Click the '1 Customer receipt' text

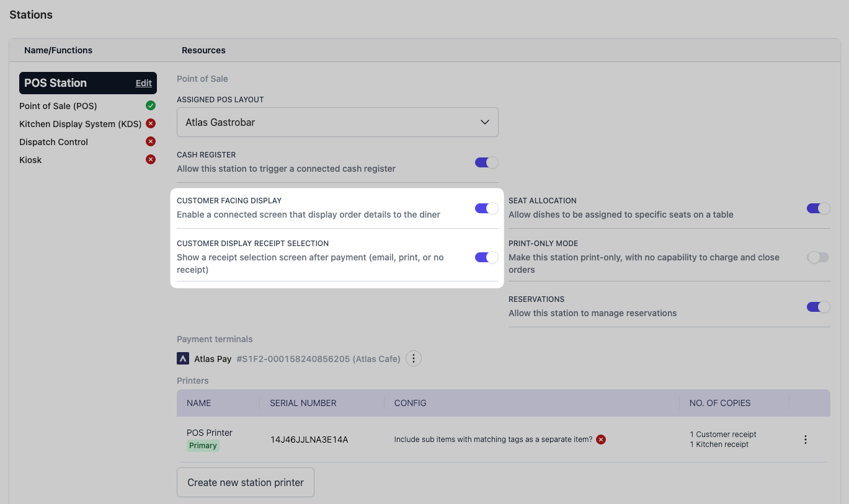(x=723, y=435)
